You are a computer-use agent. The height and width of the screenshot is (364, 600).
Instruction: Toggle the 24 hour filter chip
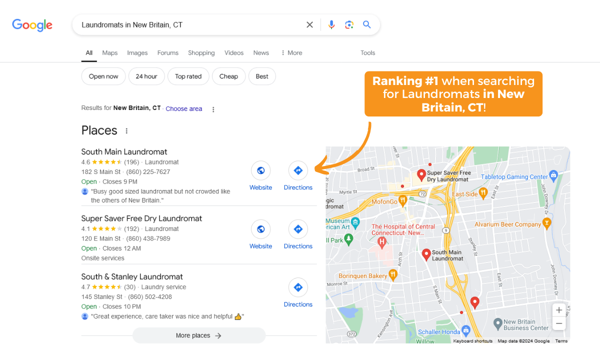click(x=146, y=76)
